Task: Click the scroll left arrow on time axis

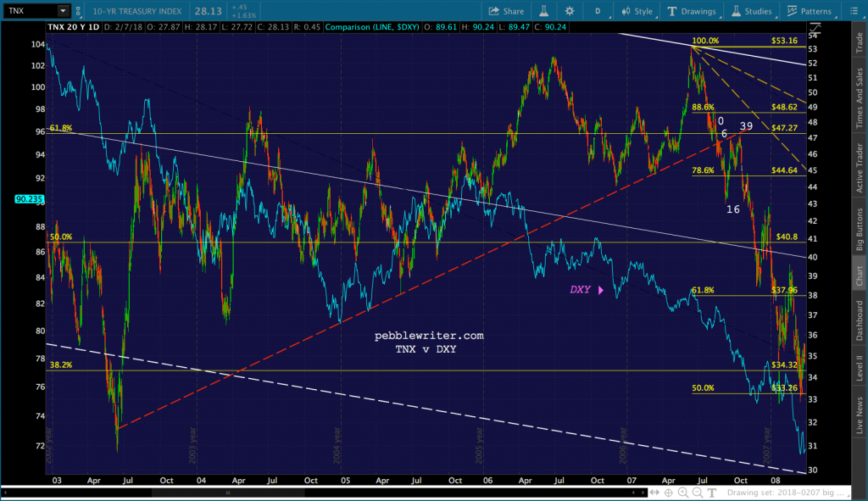Action: click(x=633, y=493)
